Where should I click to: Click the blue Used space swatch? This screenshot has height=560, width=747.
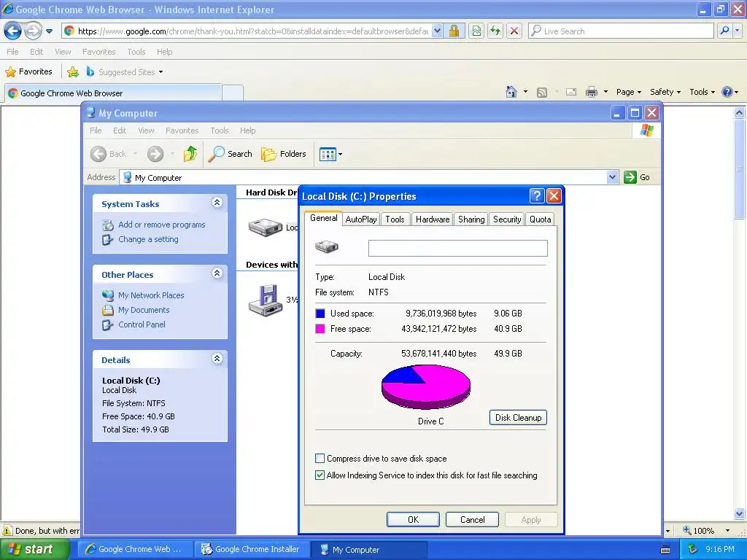click(x=320, y=314)
